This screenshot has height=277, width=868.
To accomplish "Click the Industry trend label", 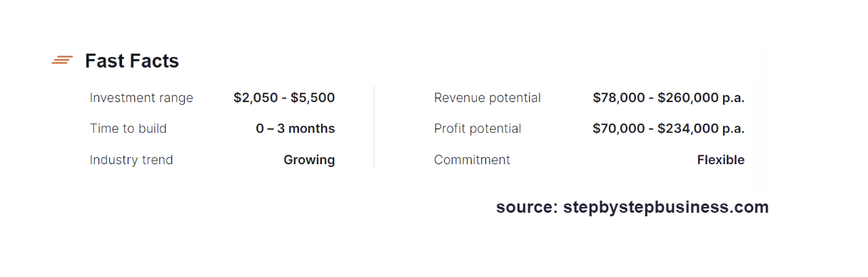I will (131, 160).
